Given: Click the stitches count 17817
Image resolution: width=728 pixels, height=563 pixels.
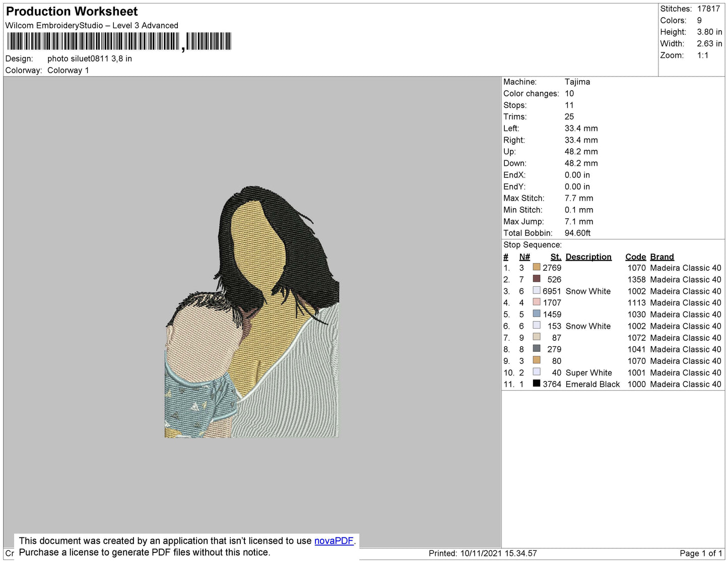Looking at the screenshot, I should click(x=708, y=9).
